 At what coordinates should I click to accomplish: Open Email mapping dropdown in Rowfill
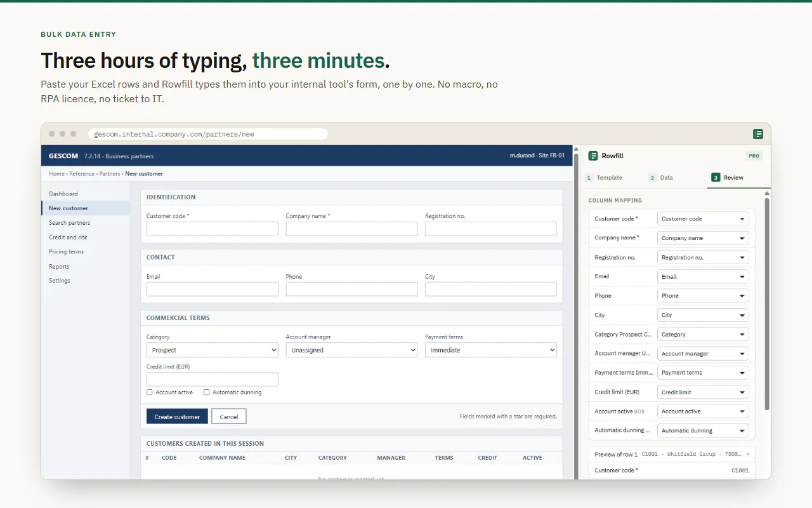click(703, 277)
